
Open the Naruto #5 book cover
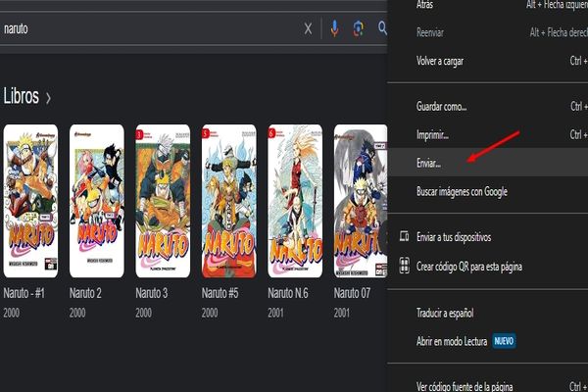point(229,201)
